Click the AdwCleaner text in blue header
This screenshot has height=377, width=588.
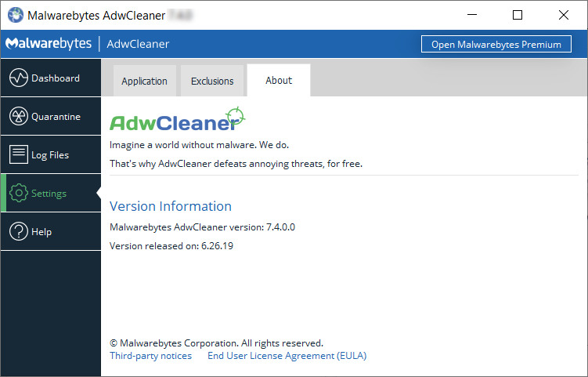(138, 44)
